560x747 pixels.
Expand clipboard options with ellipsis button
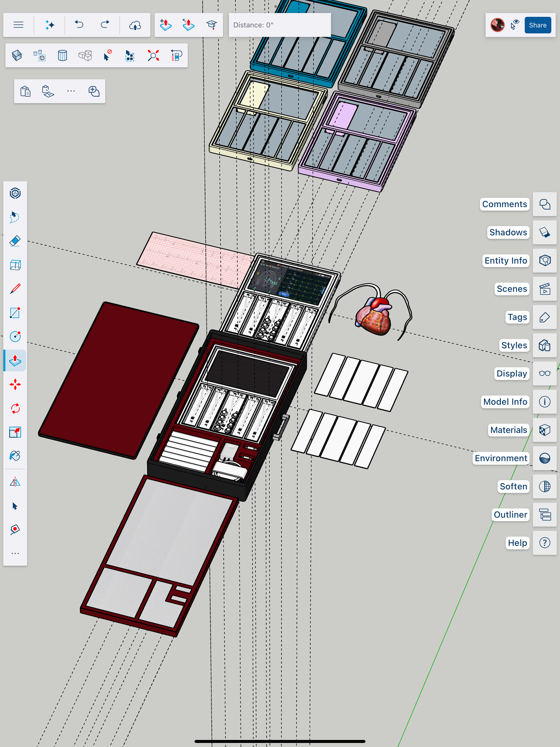(x=71, y=91)
